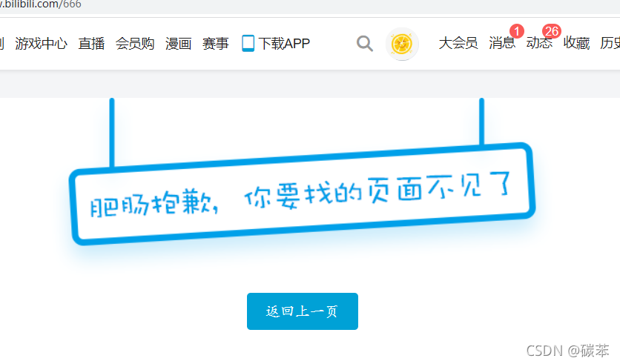Open the 收藏 favorites link
Image resolution: width=620 pixels, height=364 pixels.
tap(576, 43)
